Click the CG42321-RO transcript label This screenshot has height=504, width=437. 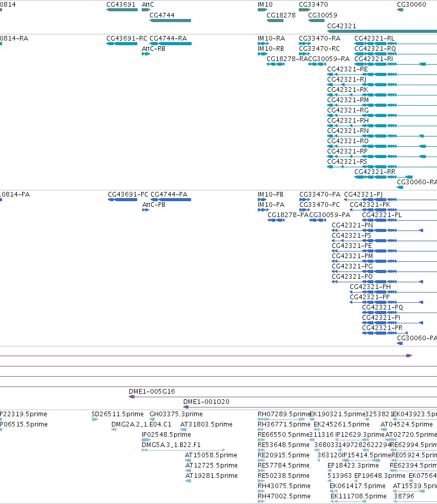click(348, 141)
